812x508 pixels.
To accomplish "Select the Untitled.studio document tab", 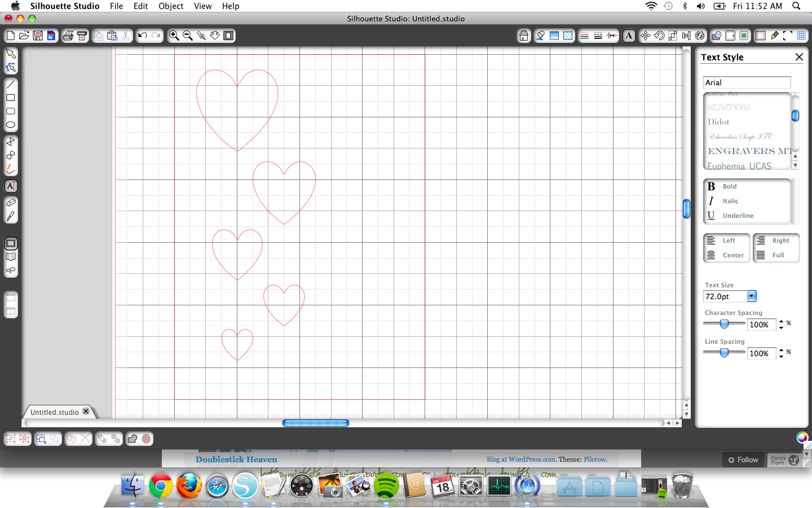I will [55, 412].
